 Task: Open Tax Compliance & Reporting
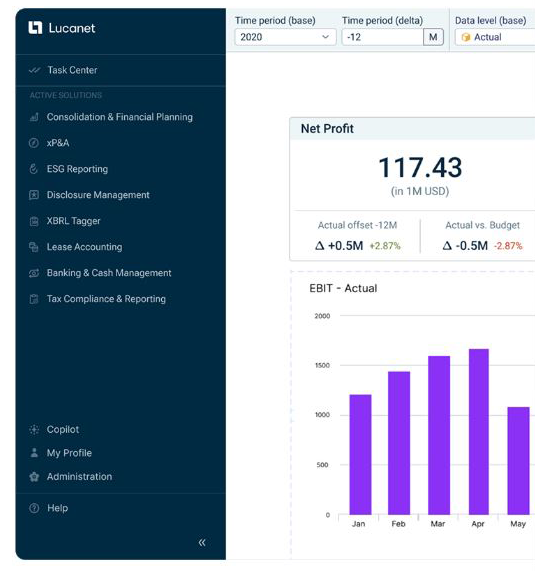106,299
